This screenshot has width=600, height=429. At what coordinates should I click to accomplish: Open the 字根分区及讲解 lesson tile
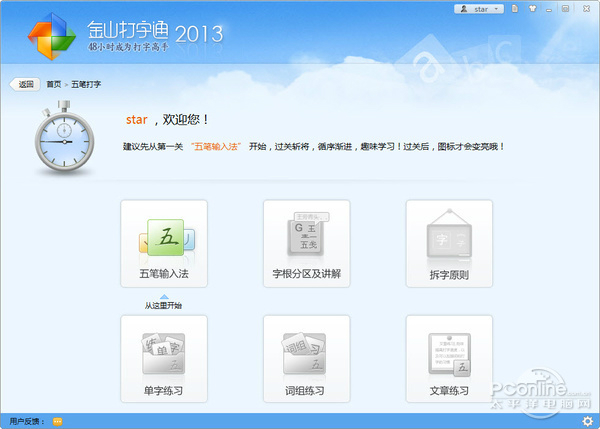307,243
